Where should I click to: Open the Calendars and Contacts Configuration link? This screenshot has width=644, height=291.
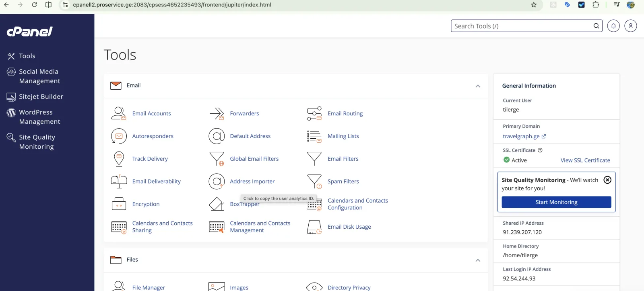(358, 204)
